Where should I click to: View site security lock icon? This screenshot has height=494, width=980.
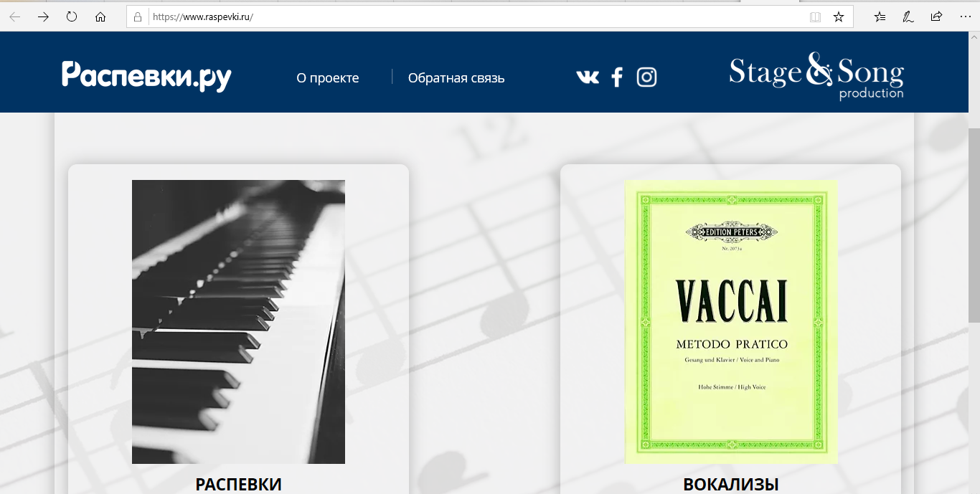click(x=138, y=16)
